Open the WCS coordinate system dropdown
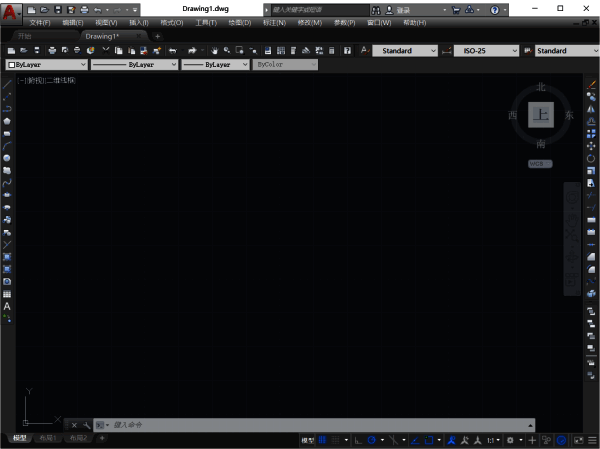Image resolution: width=600 pixels, height=449 pixels. pos(540,163)
